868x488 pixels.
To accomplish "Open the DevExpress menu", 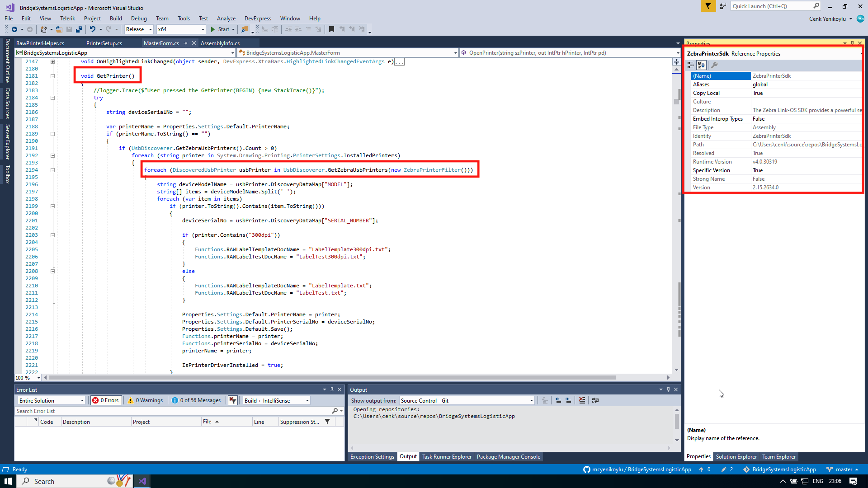I will click(x=258, y=19).
